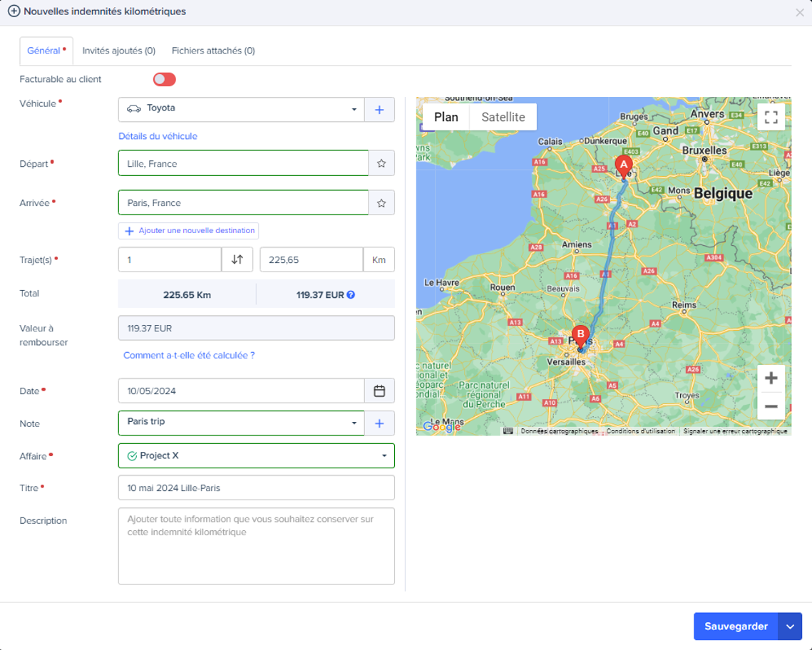812x650 pixels.
Task: Swap trip direction with the arrows icon
Action: 237,260
